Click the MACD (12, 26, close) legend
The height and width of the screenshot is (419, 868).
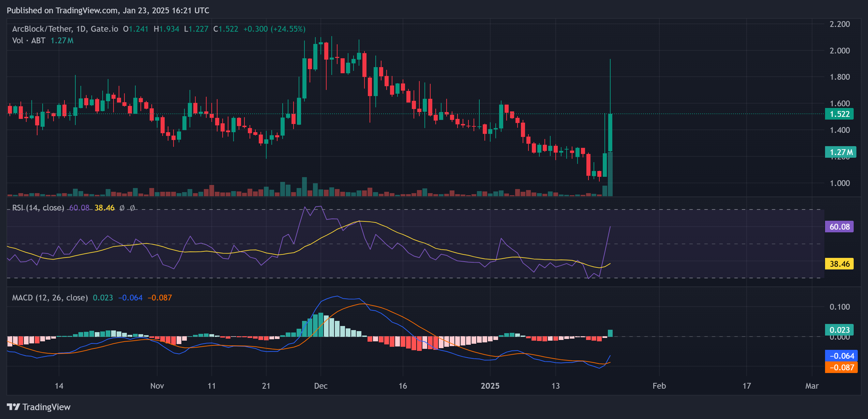[50, 298]
